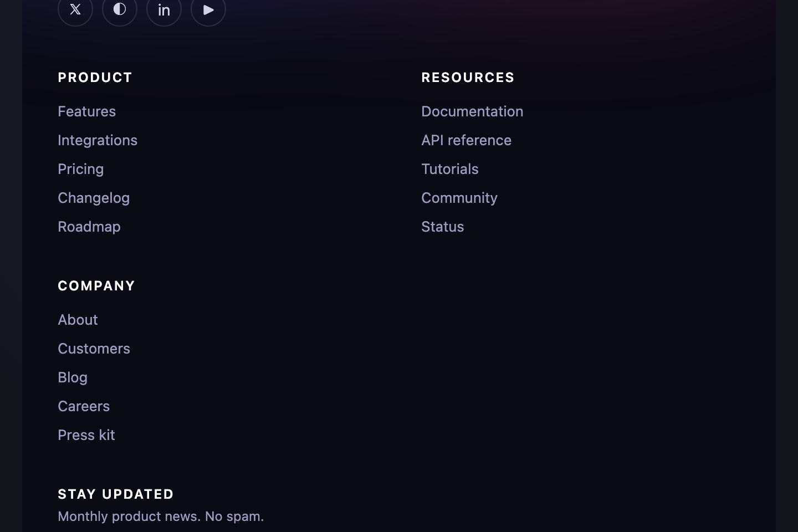Check the Status page link
Image resolution: width=798 pixels, height=532 pixels.
click(x=442, y=227)
